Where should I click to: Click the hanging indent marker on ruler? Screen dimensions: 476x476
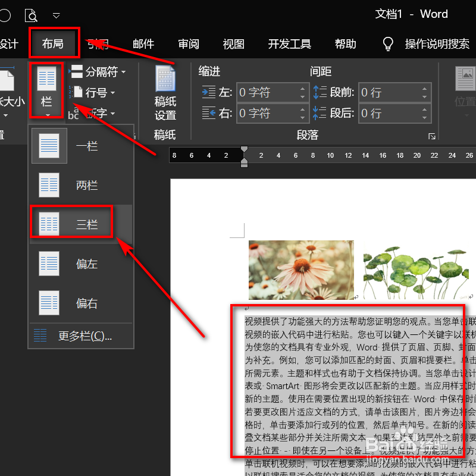(244, 161)
